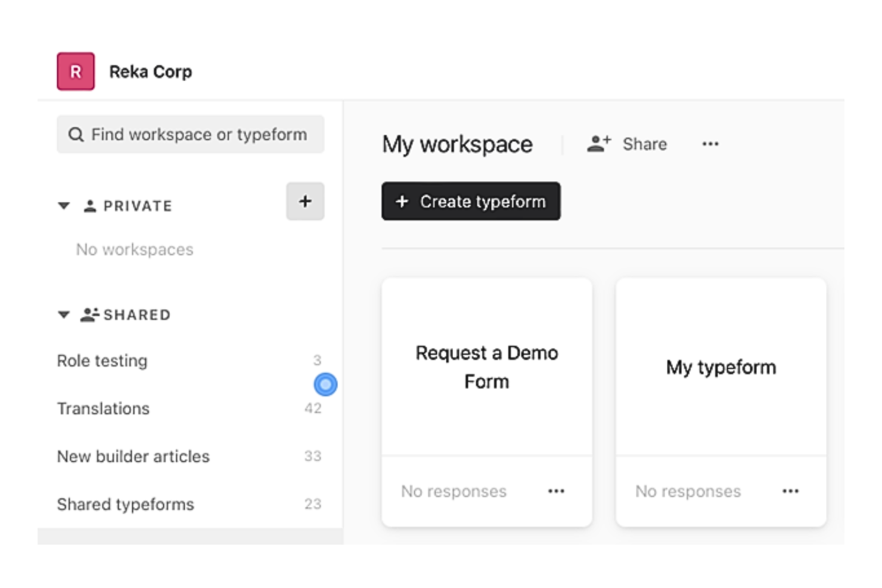Collapse the SHARED section
This screenshot has width=882, height=588.
pyautogui.click(x=64, y=314)
